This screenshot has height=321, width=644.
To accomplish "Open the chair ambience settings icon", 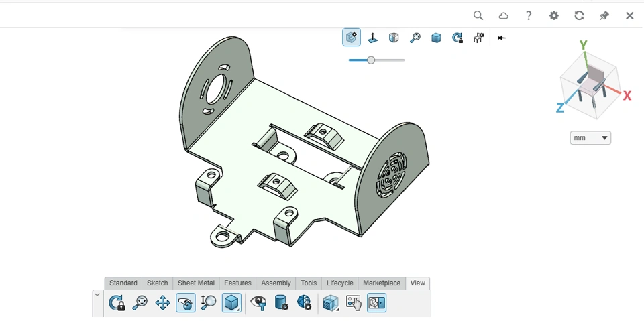I will pyautogui.click(x=478, y=38).
